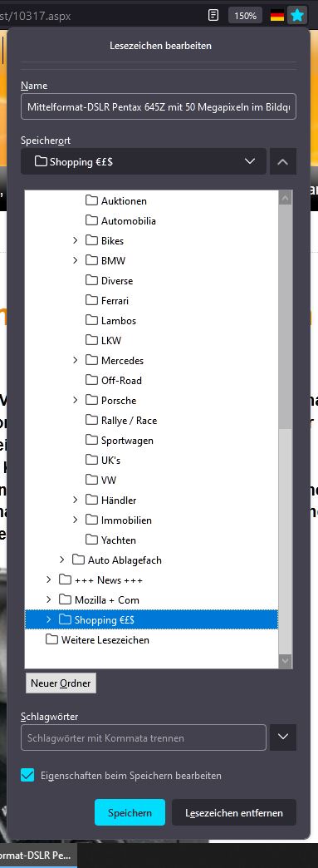318x868 pixels.
Task: Open the Schlagwörter tag list dropdown
Action: (x=282, y=737)
